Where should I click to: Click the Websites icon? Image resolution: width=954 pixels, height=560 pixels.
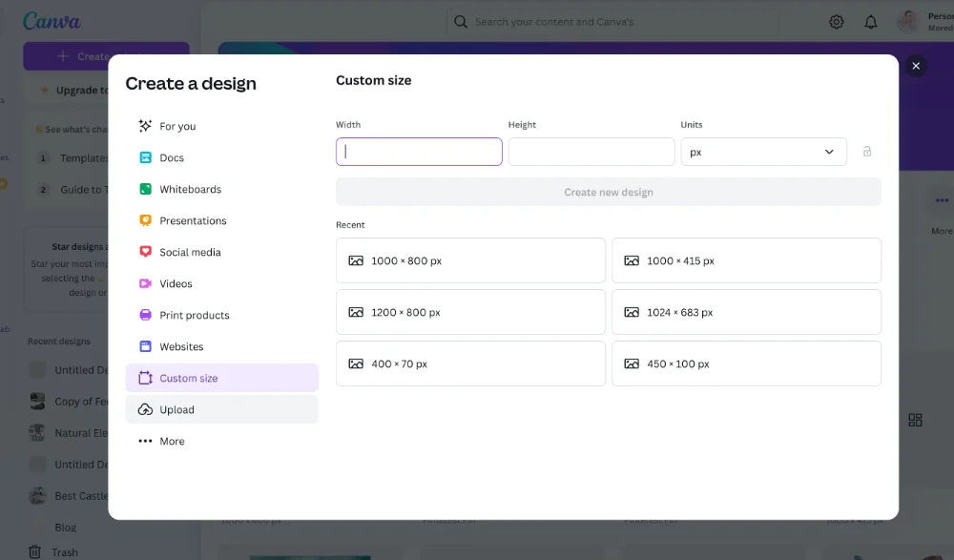(x=145, y=346)
